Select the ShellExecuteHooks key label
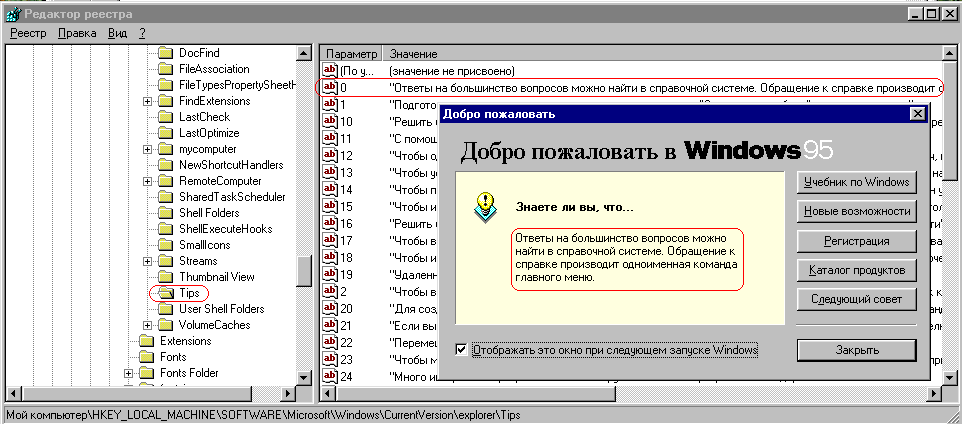Image resolution: width=962 pixels, height=424 pixels. [x=226, y=228]
